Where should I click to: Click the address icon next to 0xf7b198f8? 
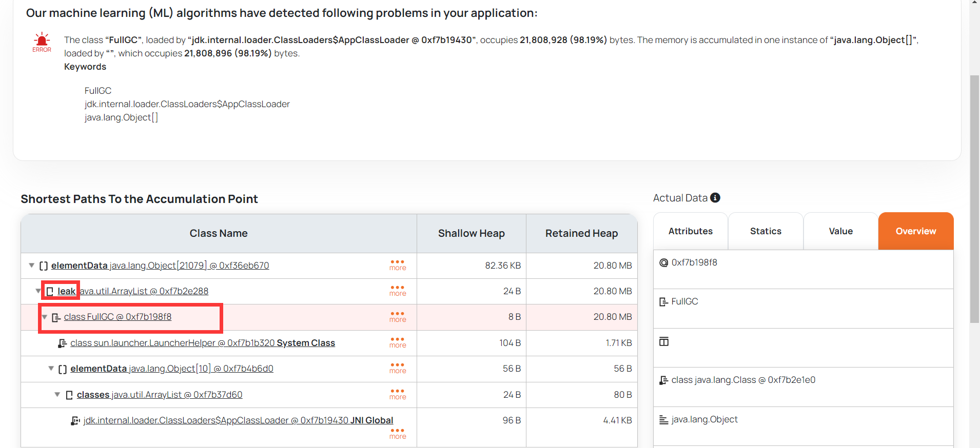(x=664, y=262)
